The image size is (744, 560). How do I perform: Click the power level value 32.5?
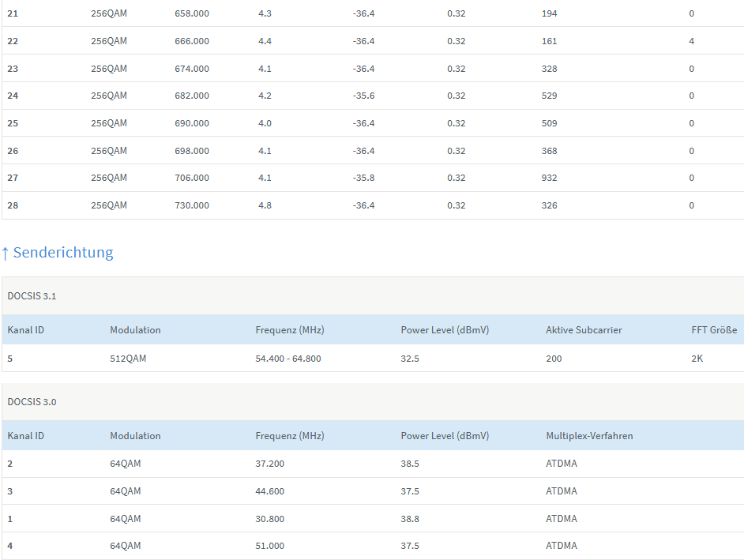(x=410, y=359)
